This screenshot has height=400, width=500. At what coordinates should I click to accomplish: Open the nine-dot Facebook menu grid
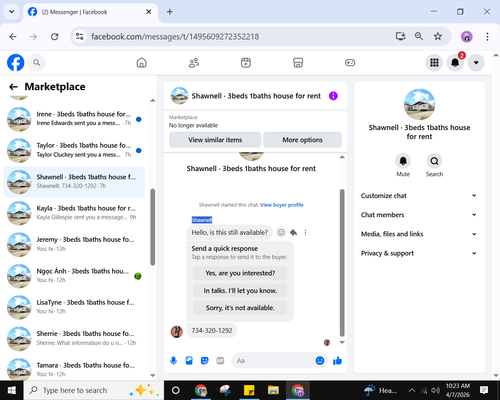click(x=434, y=63)
